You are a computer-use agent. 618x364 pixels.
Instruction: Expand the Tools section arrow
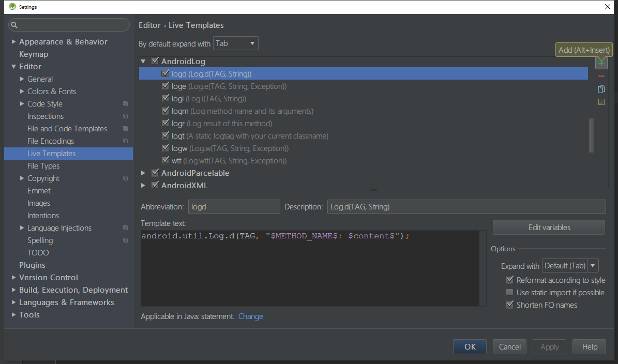click(14, 315)
